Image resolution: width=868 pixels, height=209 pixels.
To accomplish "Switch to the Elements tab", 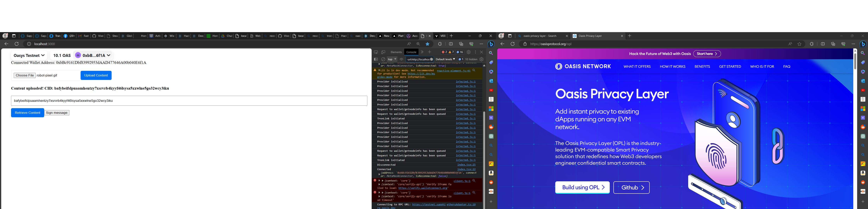I will click(396, 52).
